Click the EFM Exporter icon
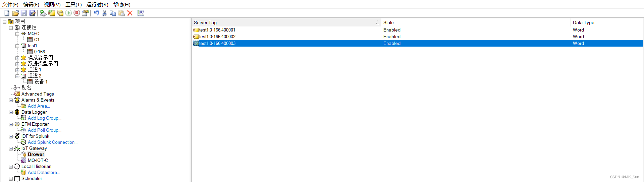The width and height of the screenshot is (644, 182). [x=17, y=124]
